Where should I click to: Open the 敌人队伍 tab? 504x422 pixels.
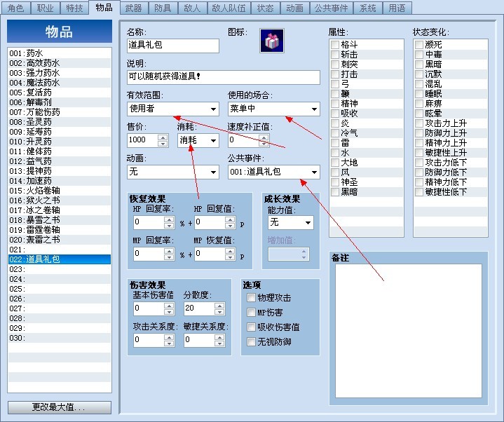[229, 8]
